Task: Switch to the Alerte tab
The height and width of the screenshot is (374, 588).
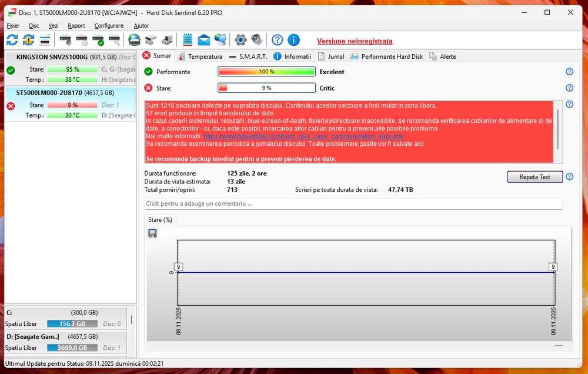Action: click(443, 56)
